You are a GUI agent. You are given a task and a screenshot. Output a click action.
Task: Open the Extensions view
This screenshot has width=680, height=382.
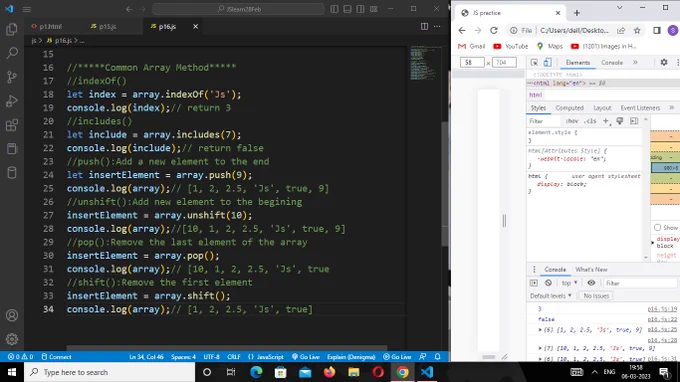click(12, 125)
